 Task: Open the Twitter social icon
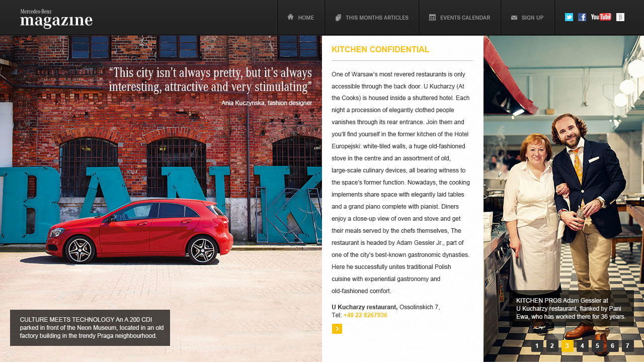point(569,17)
